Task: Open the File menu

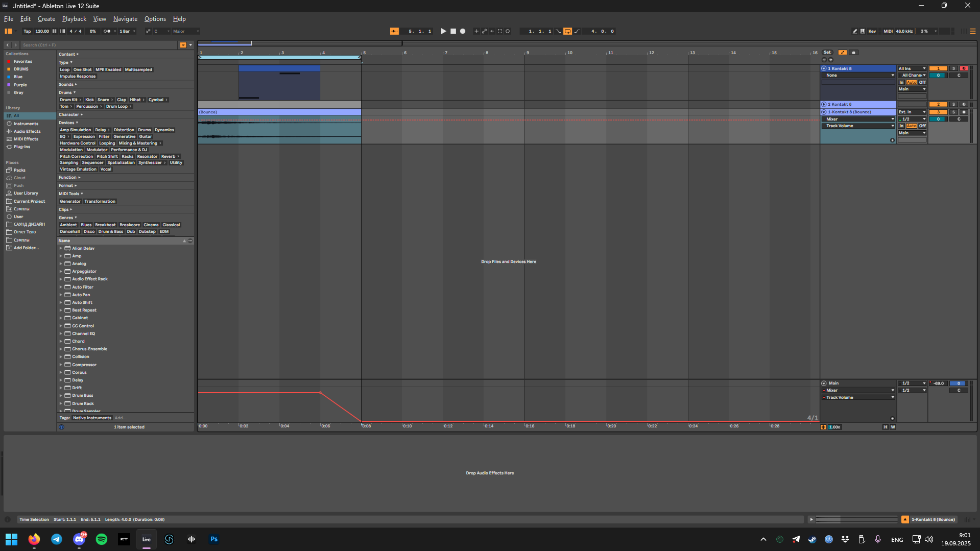Action: point(9,19)
